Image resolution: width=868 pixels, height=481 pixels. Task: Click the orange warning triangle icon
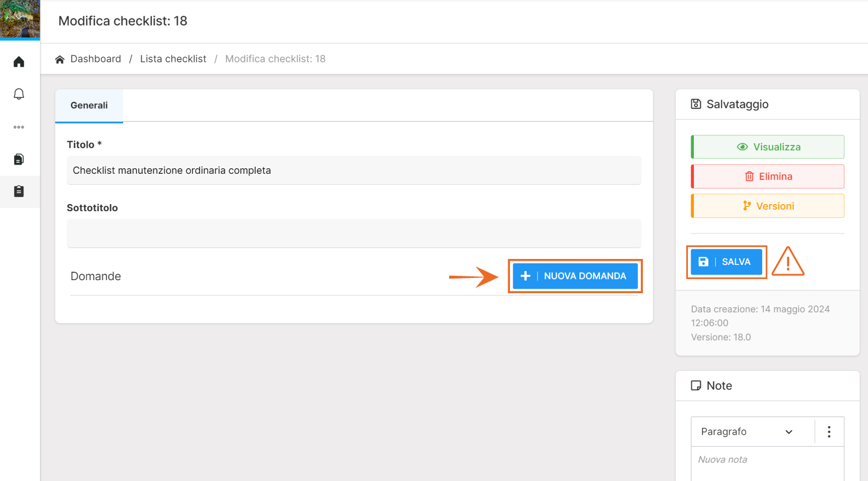point(788,262)
